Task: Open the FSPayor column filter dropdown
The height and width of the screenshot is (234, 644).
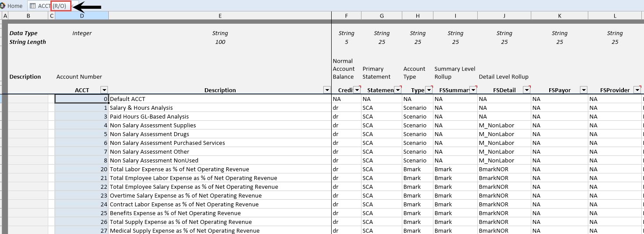Action: (x=584, y=90)
